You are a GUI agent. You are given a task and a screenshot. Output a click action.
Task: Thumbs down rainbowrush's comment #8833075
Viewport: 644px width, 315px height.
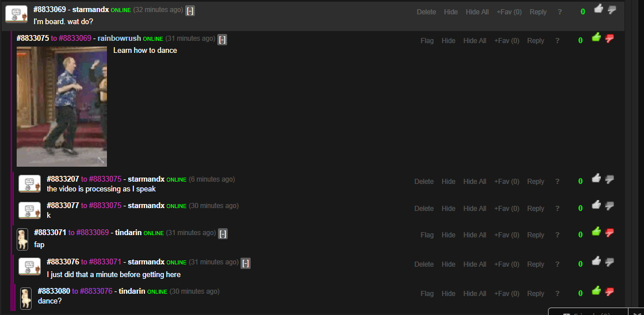point(610,39)
